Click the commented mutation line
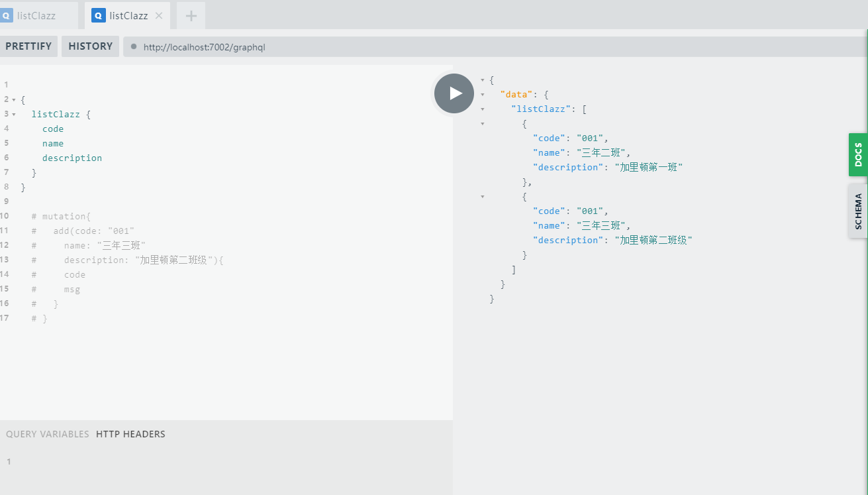The width and height of the screenshot is (868, 495). coord(61,216)
